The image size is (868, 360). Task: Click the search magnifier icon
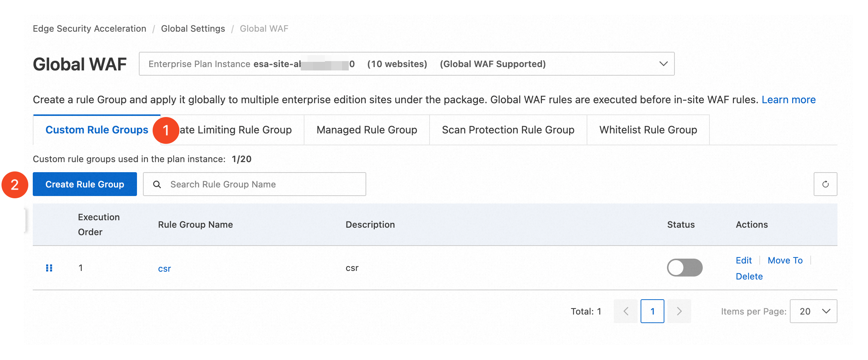point(157,184)
